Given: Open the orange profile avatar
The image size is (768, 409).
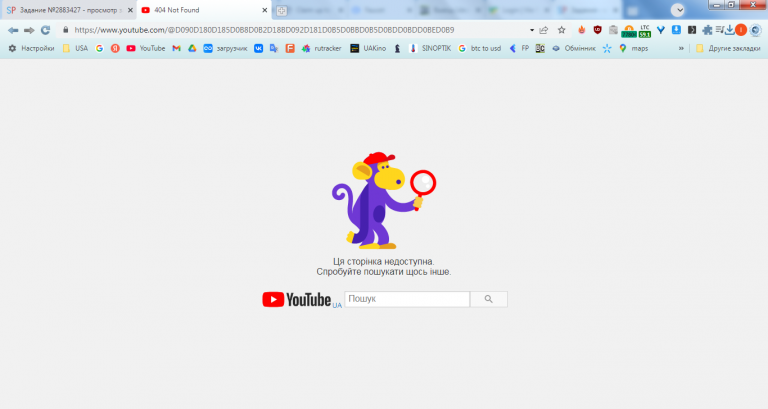Looking at the screenshot, I should coord(741,30).
